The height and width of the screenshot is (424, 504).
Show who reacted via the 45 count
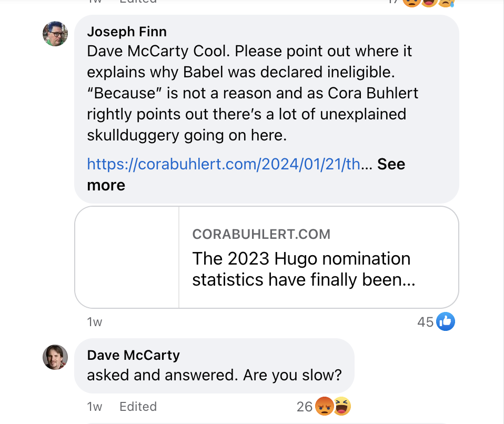coord(425,322)
